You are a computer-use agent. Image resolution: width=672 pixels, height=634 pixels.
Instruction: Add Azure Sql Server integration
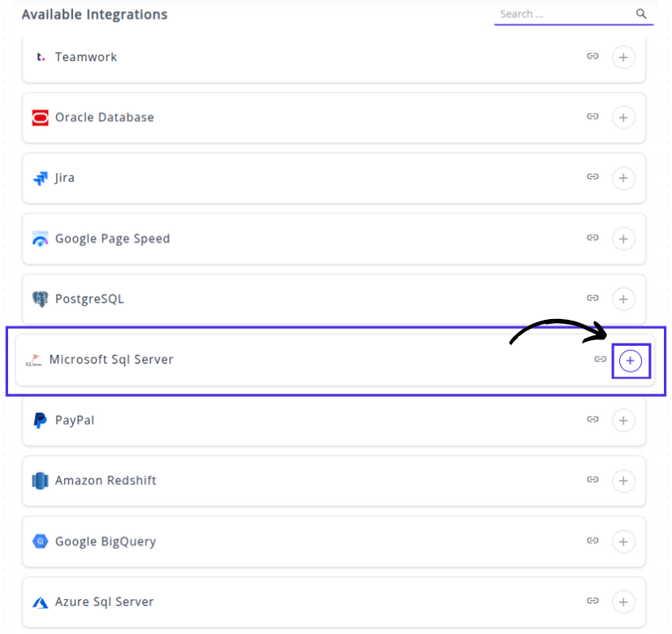(x=623, y=602)
